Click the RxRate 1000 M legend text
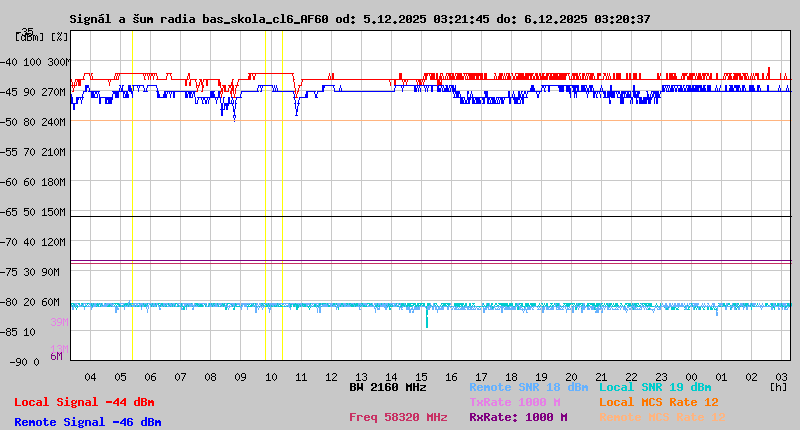Image resolution: width=800 pixels, height=430 pixels. 517,417
